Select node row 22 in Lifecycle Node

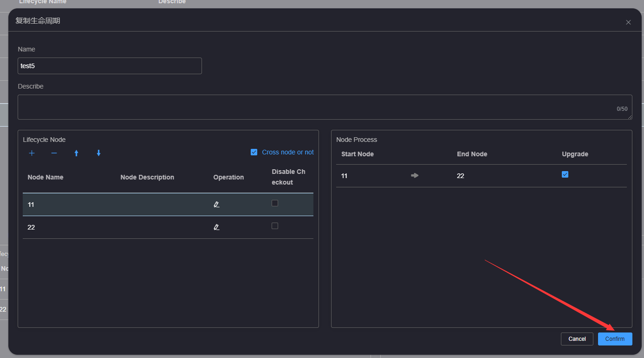[168, 227]
